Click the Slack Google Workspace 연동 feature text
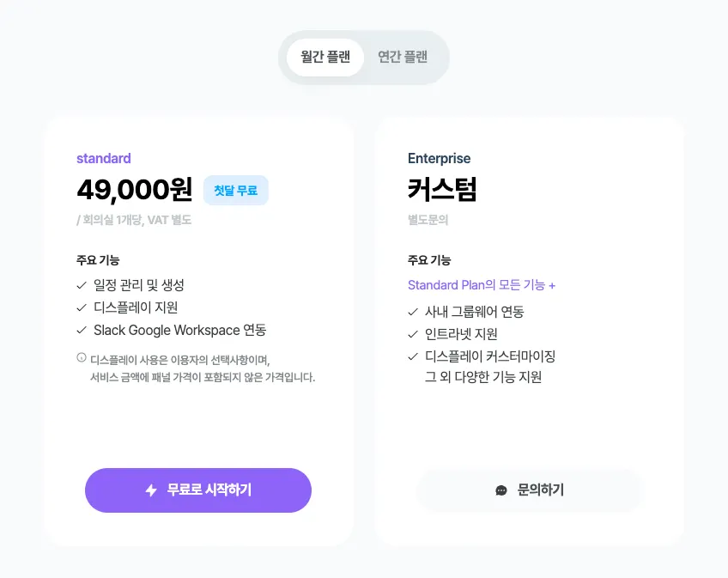The height and width of the screenshot is (578, 728). [x=179, y=330]
